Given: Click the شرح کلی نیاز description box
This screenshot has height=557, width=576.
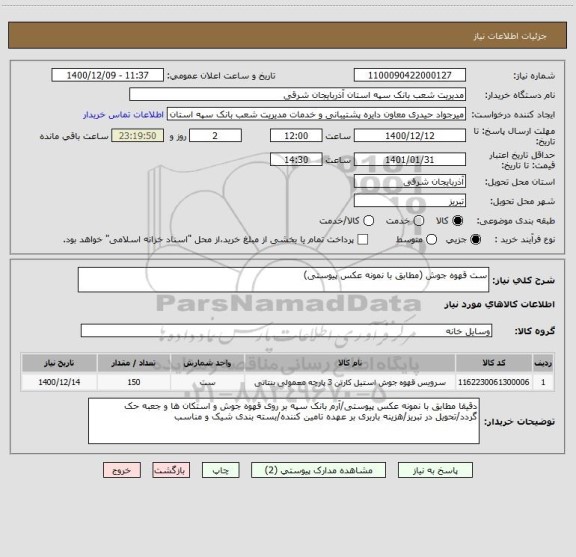Looking at the screenshot, I should pyautogui.click(x=284, y=280).
